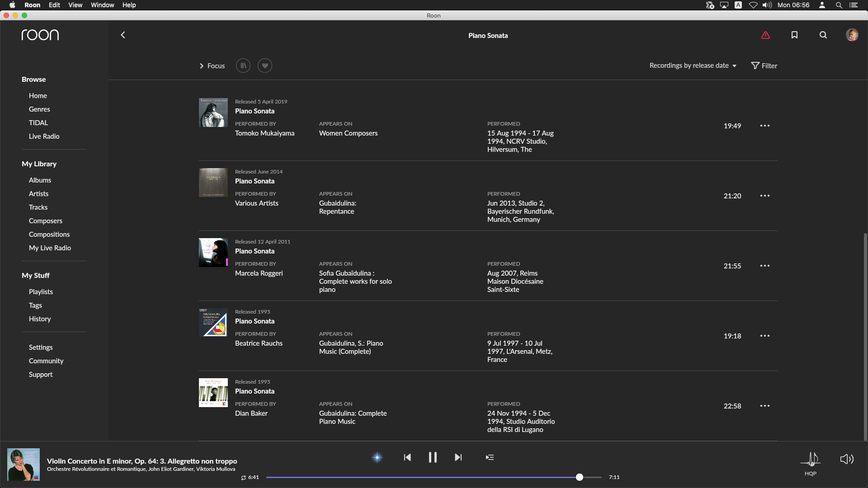Expand the Focus options
The image size is (868, 488).
pyautogui.click(x=212, y=66)
